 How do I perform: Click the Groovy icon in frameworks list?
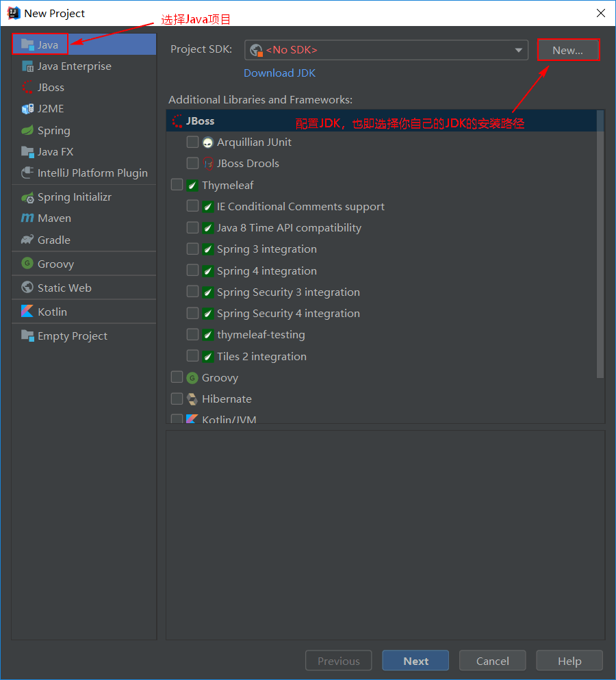192,378
